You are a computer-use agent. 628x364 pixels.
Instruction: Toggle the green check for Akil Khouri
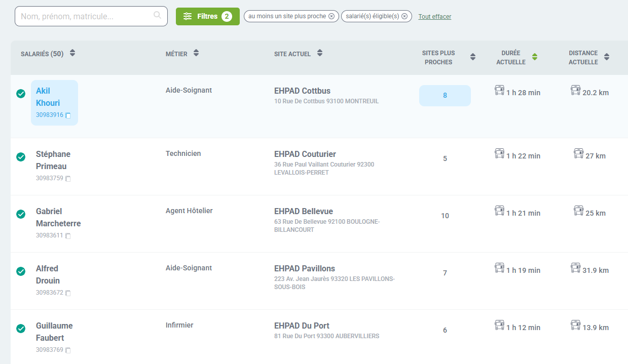tap(21, 94)
